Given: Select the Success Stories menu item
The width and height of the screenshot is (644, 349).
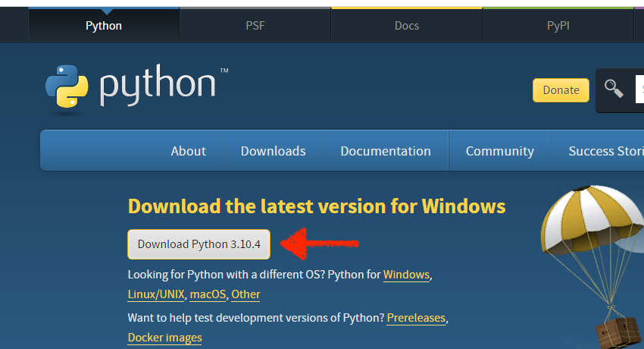Looking at the screenshot, I should pos(606,151).
